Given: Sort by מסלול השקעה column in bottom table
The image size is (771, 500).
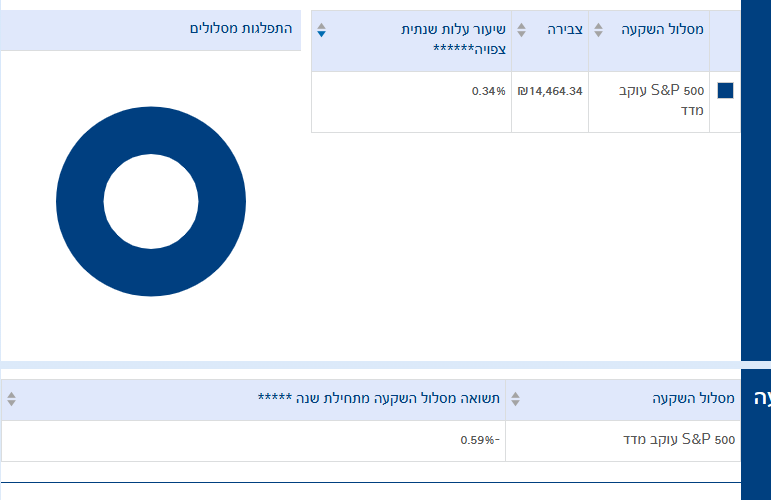Looking at the screenshot, I should [515, 399].
